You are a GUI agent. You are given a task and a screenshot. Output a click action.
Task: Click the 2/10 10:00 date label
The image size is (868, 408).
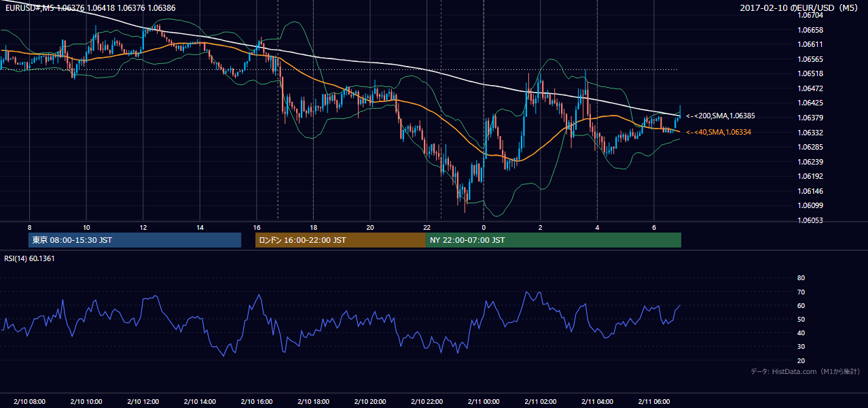tap(86, 401)
